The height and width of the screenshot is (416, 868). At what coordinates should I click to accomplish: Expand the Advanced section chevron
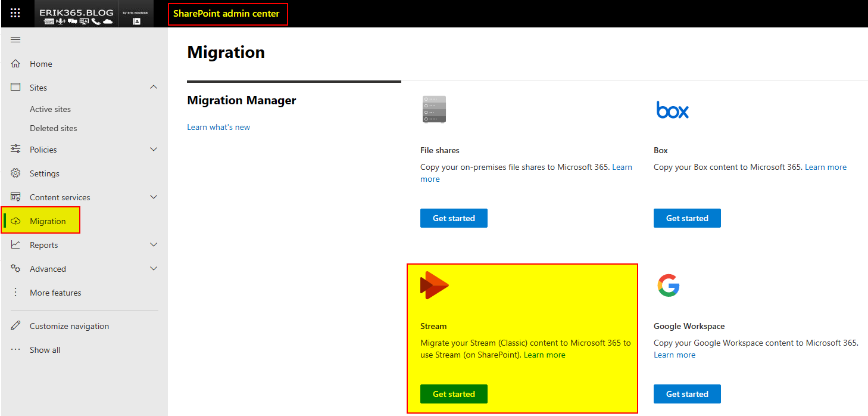pyautogui.click(x=154, y=269)
